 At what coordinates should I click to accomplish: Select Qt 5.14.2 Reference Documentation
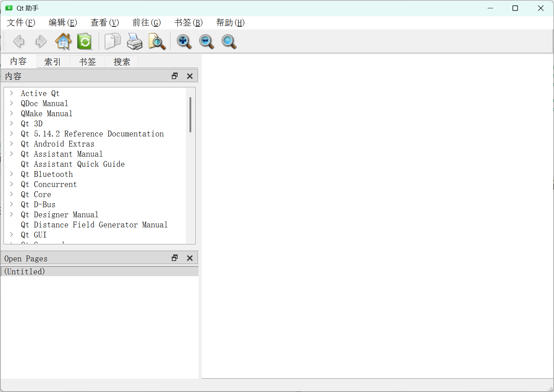click(x=92, y=134)
